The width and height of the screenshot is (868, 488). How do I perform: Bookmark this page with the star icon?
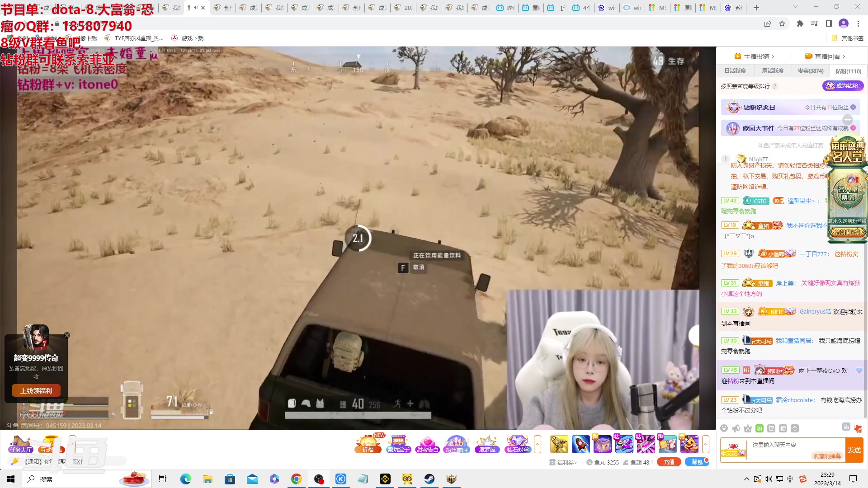click(782, 23)
